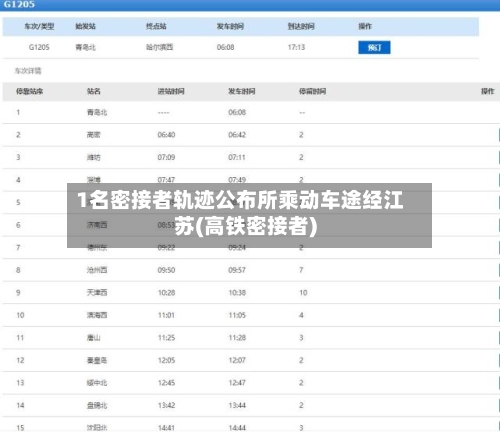Click the blue 预订 booking button
500x432 pixels.
coord(374,47)
